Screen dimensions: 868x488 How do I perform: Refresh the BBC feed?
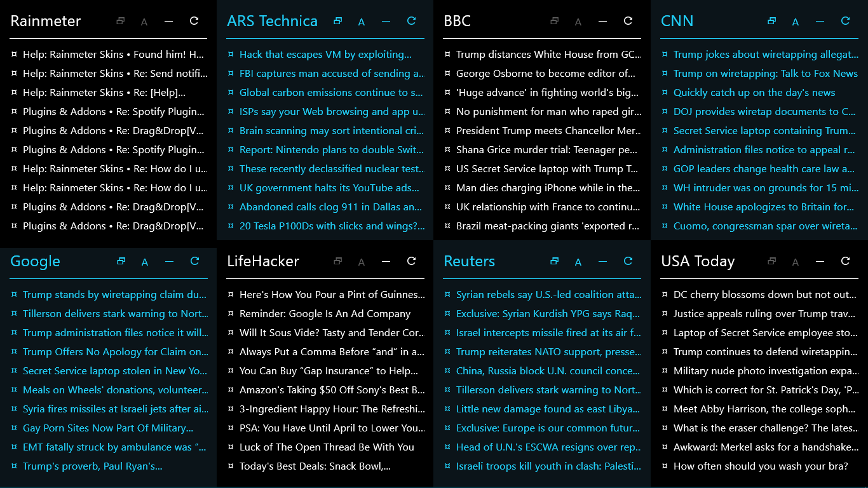tap(628, 21)
